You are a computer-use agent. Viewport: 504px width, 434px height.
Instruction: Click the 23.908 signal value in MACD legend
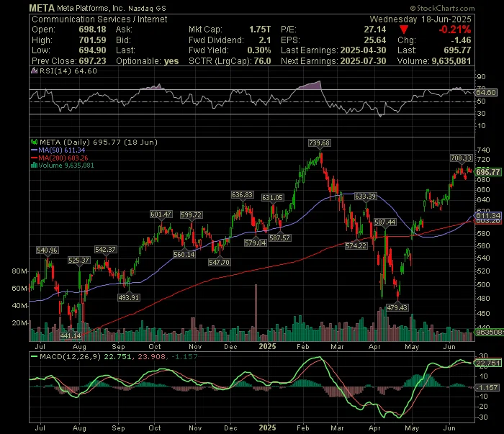point(152,356)
